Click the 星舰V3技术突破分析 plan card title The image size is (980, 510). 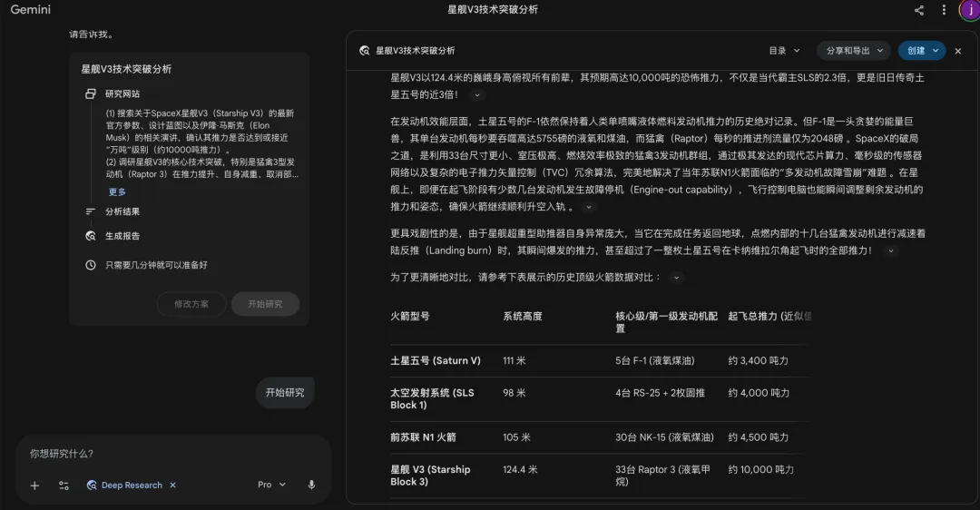click(x=126, y=69)
